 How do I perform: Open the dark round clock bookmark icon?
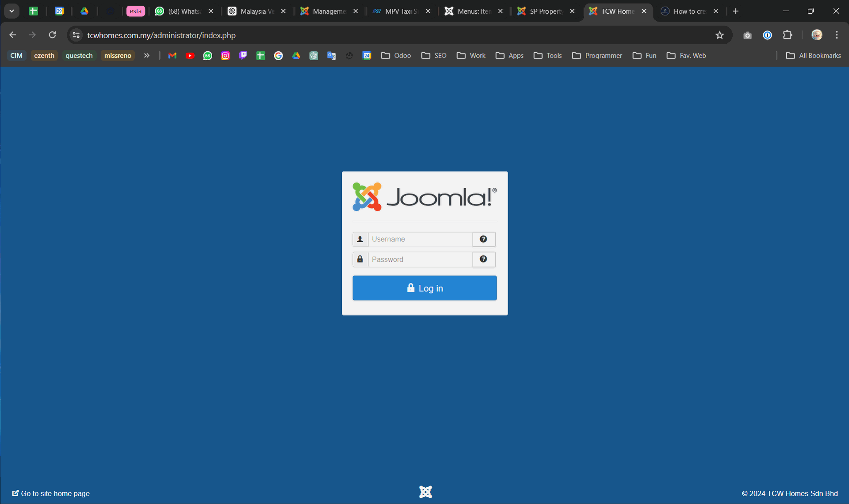tap(349, 55)
